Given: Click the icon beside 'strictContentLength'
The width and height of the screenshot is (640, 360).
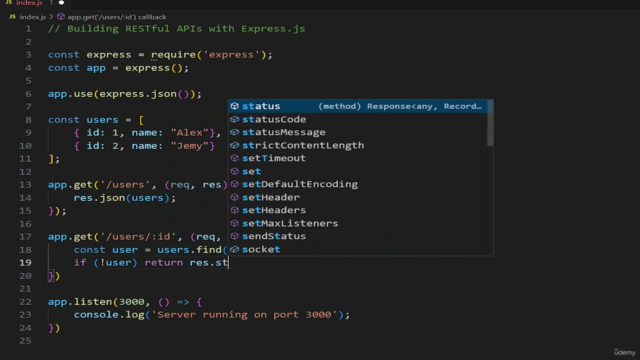Looking at the screenshot, I should coord(234,145).
